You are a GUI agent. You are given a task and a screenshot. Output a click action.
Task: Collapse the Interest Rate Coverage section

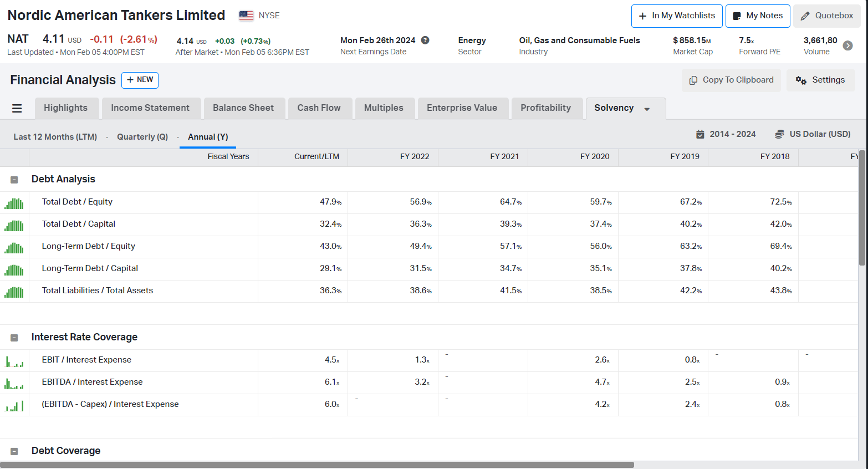pyautogui.click(x=14, y=338)
